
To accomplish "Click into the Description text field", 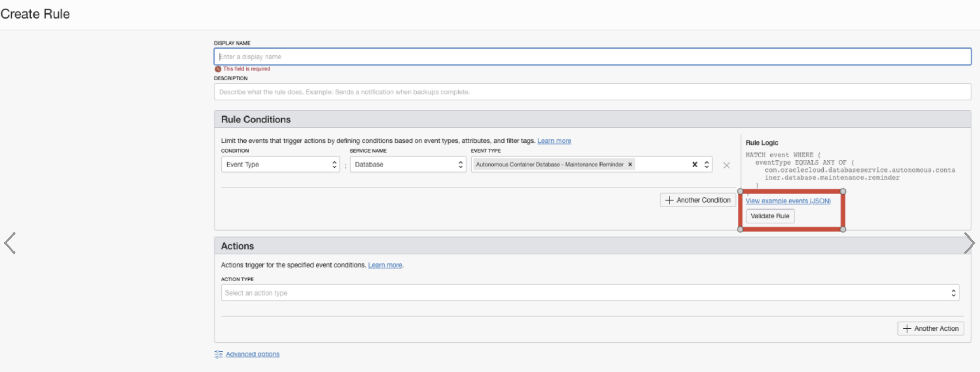I will [x=592, y=92].
